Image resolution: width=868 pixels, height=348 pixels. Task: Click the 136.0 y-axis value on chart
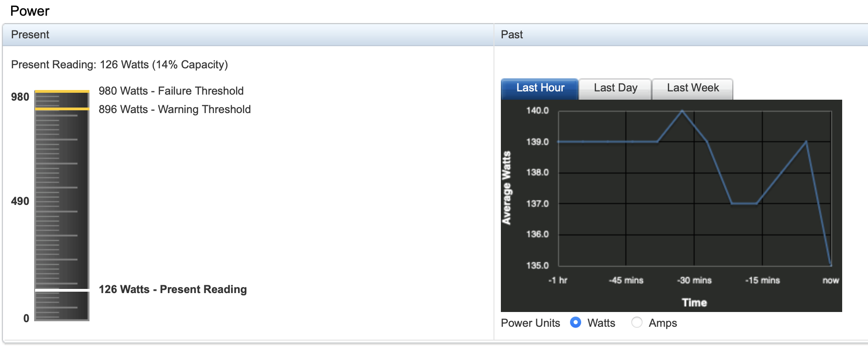click(x=537, y=234)
